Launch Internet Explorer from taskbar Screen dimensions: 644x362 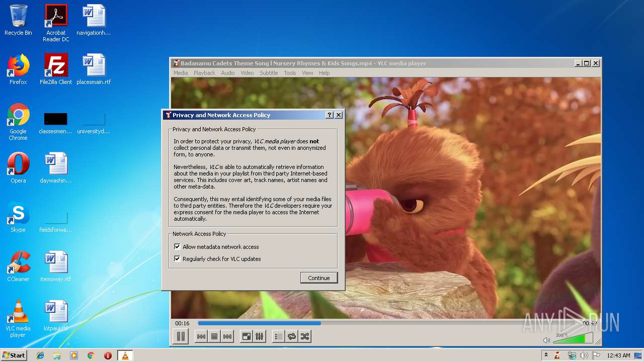click(40, 355)
